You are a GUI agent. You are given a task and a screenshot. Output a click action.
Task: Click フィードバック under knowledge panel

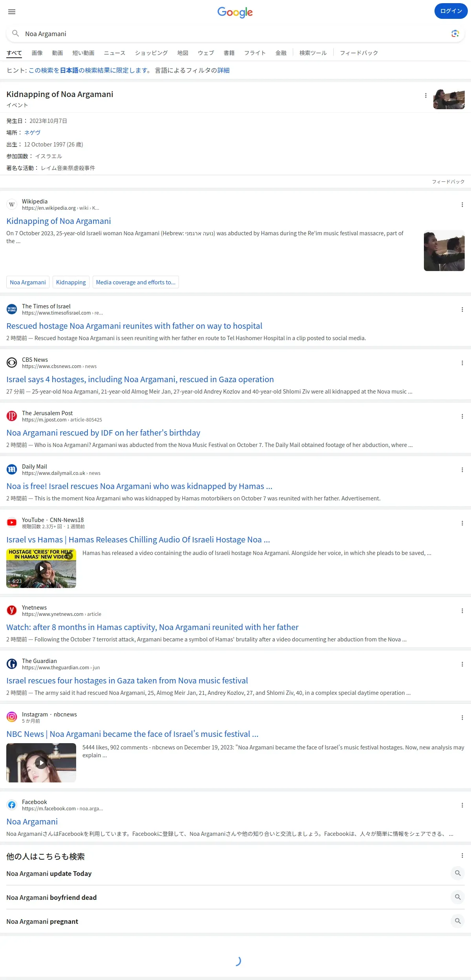[448, 182]
